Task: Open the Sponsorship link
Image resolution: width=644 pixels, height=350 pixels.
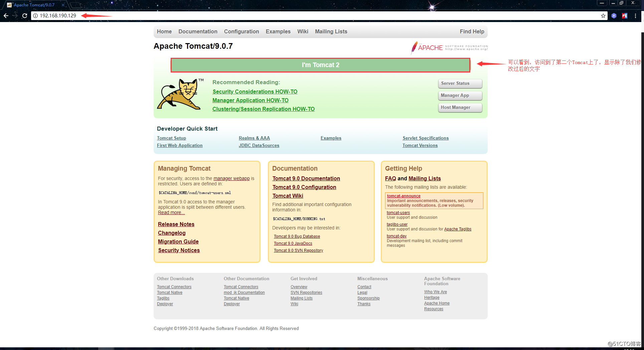Action: click(368, 298)
